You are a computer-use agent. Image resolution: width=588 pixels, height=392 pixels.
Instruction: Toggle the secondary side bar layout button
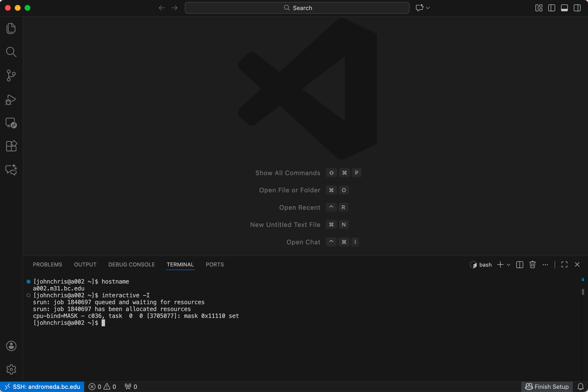[577, 8]
